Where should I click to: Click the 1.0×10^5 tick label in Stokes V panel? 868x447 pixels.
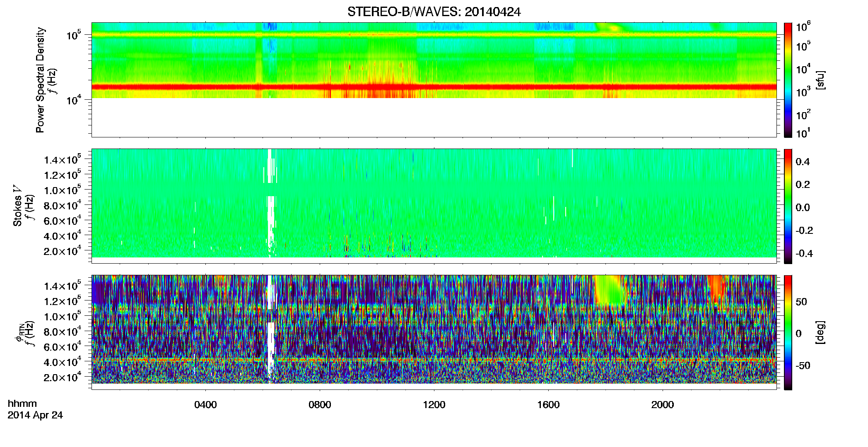[63, 190]
